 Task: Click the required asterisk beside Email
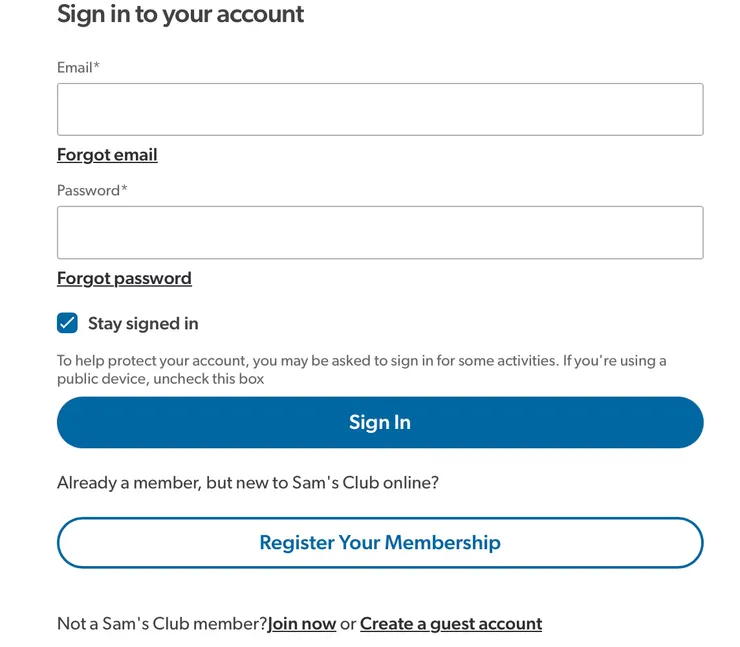tap(97, 67)
